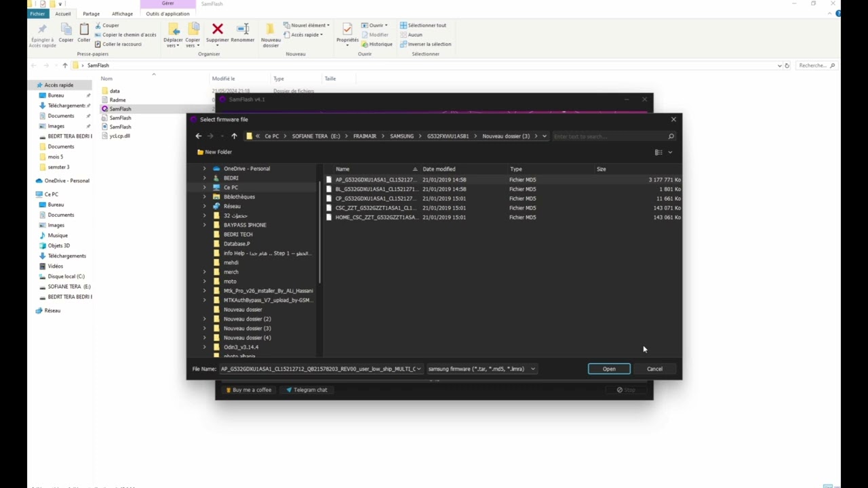Select BL_G532GDXU1ASA1 firmware file
Image resolution: width=868 pixels, height=488 pixels.
(x=502, y=189)
